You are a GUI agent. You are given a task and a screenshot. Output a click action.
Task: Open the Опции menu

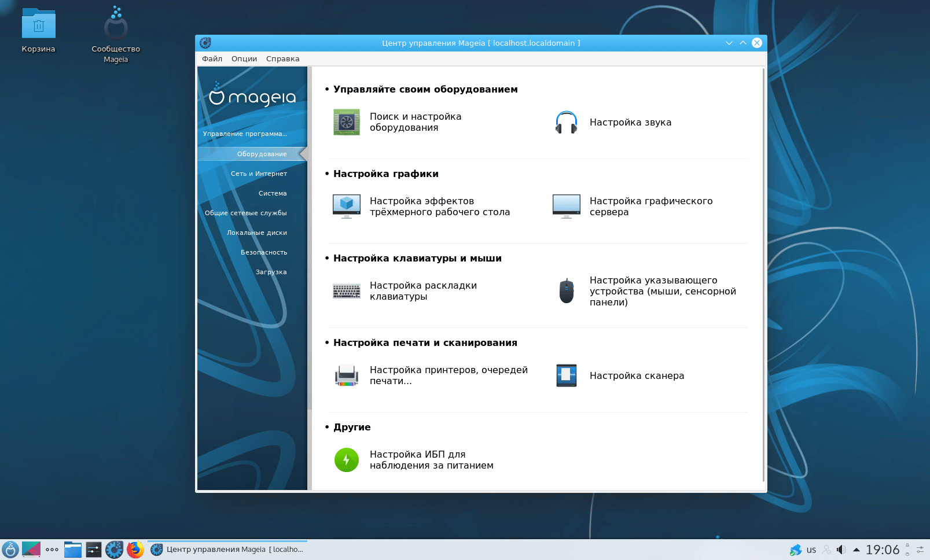pos(244,59)
